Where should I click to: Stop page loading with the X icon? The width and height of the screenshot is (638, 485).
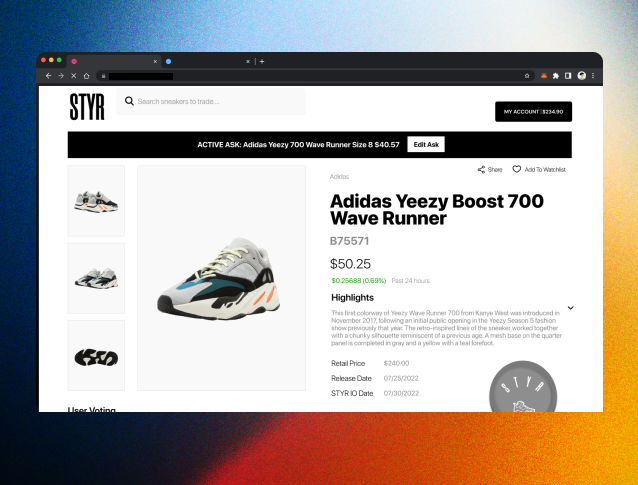click(74, 76)
